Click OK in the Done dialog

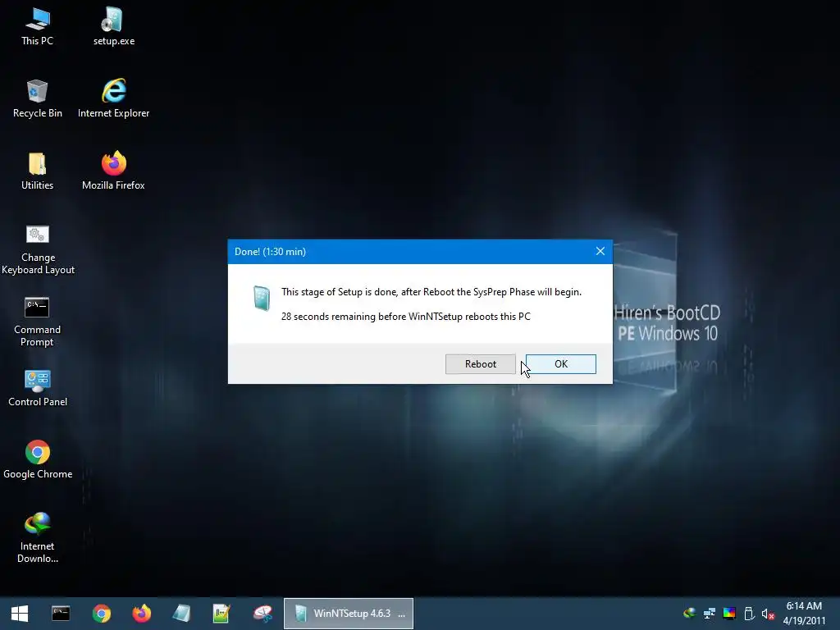tap(561, 364)
